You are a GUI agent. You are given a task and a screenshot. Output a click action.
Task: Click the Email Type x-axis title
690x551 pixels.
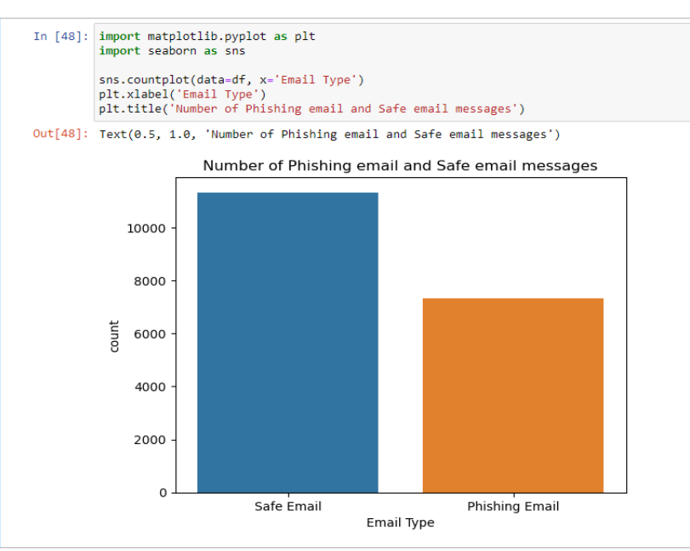point(400,523)
